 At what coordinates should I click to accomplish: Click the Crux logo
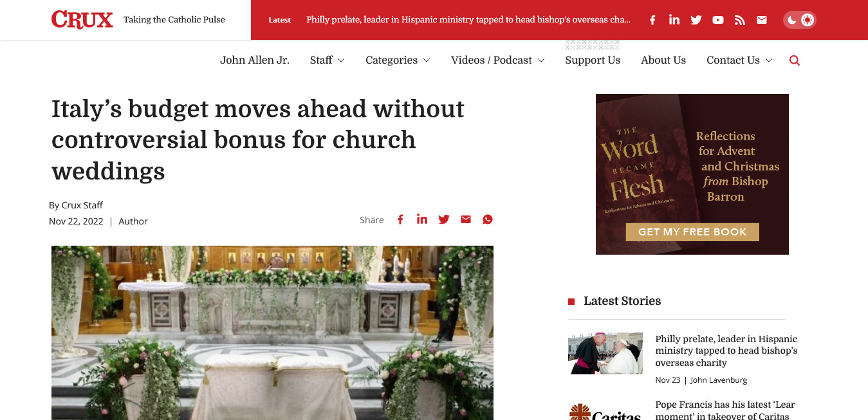tap(82, 19)
